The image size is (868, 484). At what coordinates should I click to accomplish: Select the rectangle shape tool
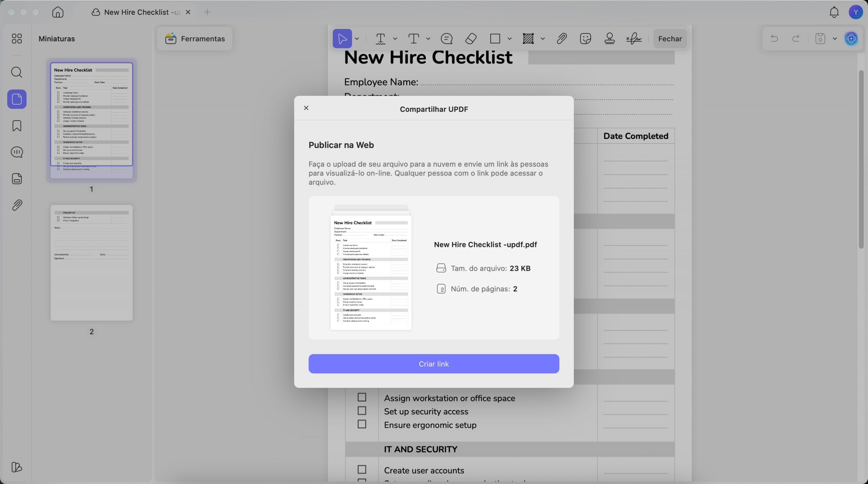[495, 39]
